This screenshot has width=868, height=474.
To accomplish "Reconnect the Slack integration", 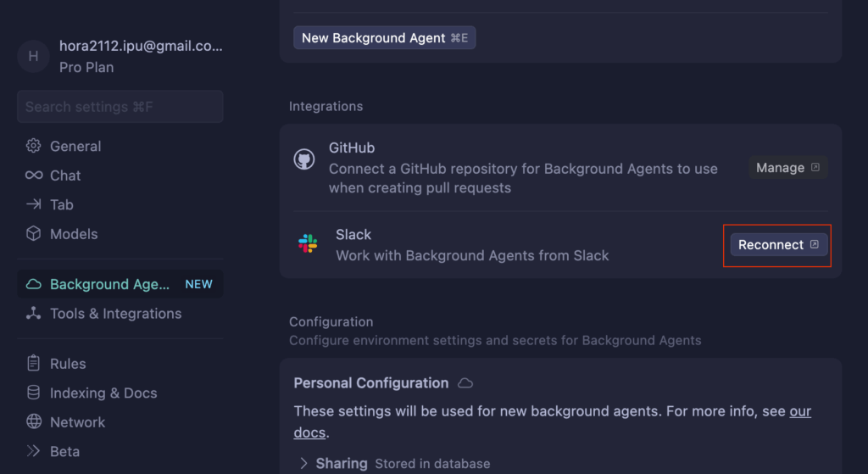I will (779, 245).
